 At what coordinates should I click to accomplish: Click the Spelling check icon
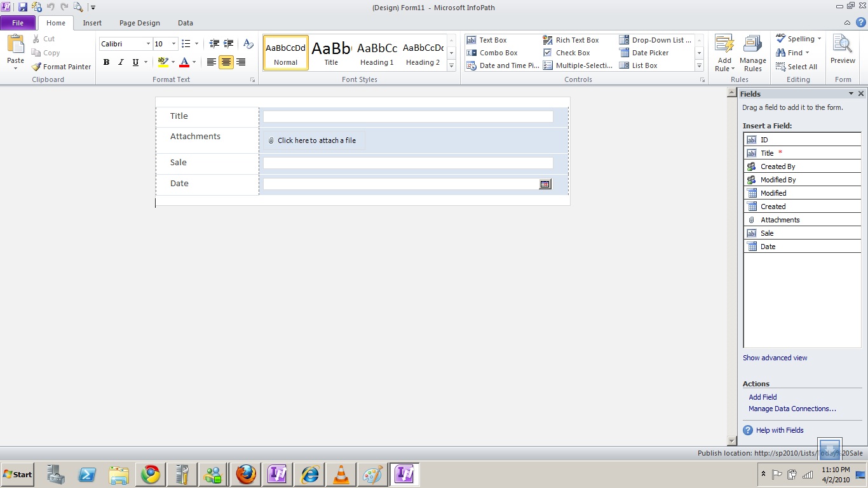(781, 39)
